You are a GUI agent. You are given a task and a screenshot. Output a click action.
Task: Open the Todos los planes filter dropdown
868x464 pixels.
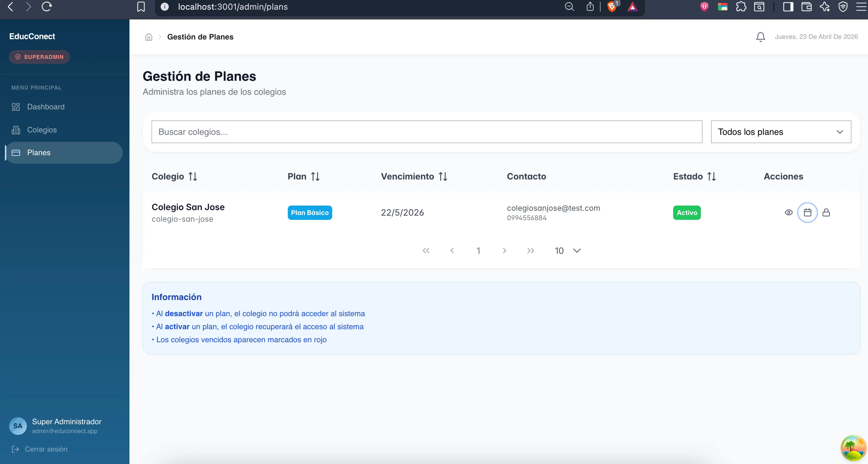pos(781,132)
